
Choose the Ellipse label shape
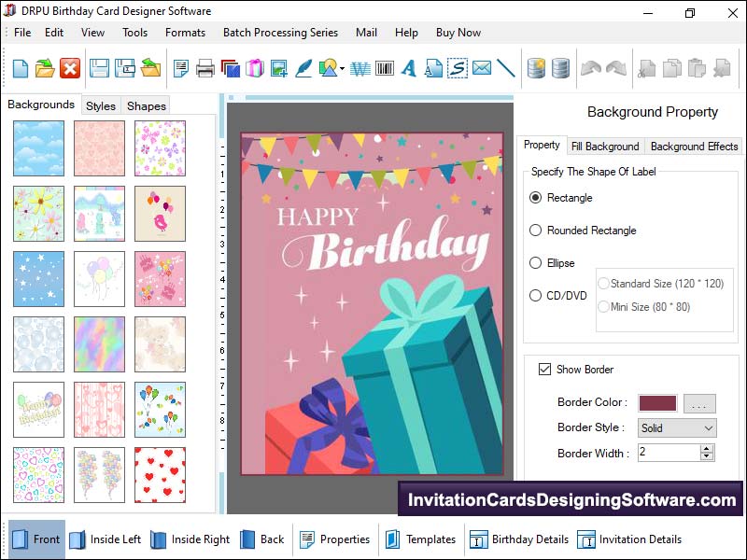(x=536, y=263)
